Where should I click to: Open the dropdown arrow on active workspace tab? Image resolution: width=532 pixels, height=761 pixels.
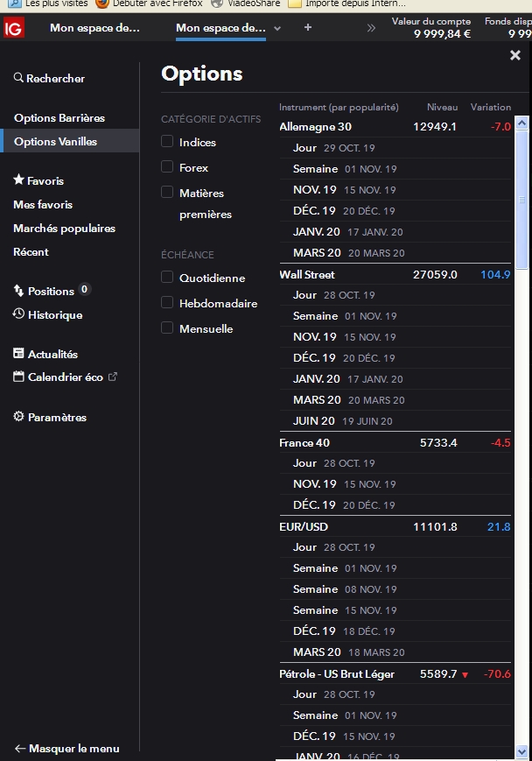pos(277,29)
